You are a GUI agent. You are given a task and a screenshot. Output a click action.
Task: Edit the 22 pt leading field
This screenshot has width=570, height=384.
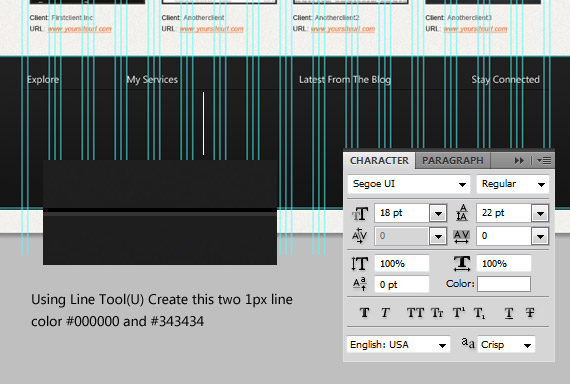[503, 213]
